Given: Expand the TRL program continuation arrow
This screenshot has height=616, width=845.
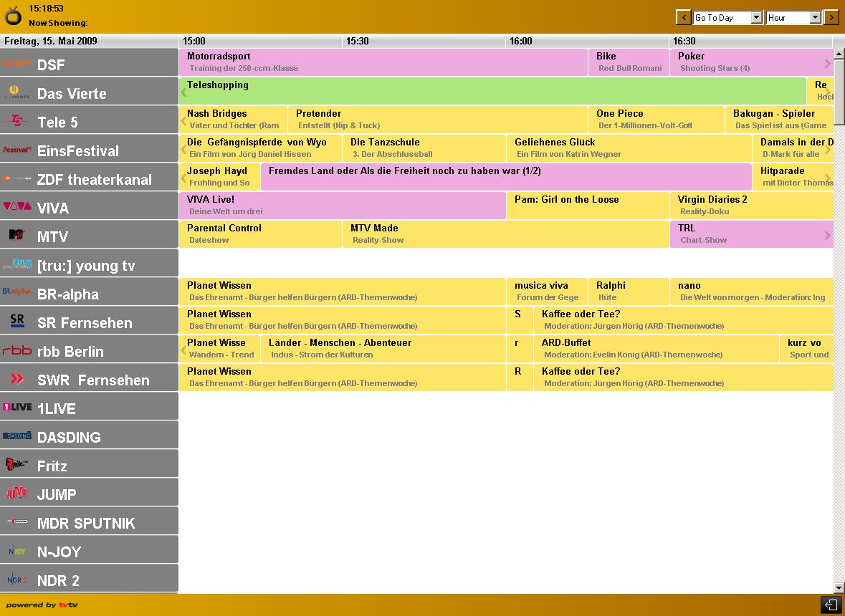Looking at the screenshot, I should (x=828, y=236).
